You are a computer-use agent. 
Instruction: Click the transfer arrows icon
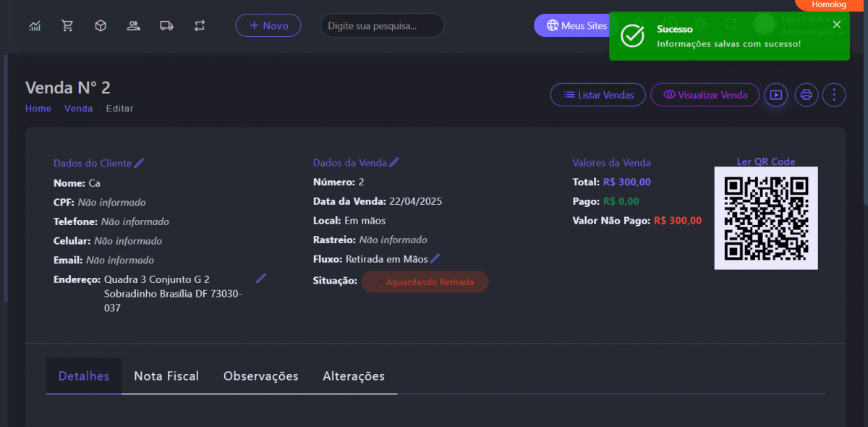point(200,26)
